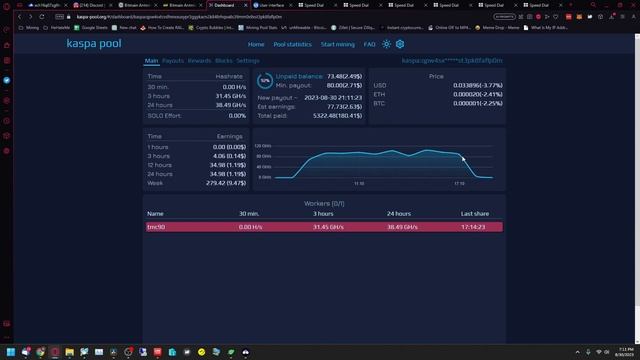Toggle the light theme sun icon
640x360 pixels.
(x=386, y=44)
